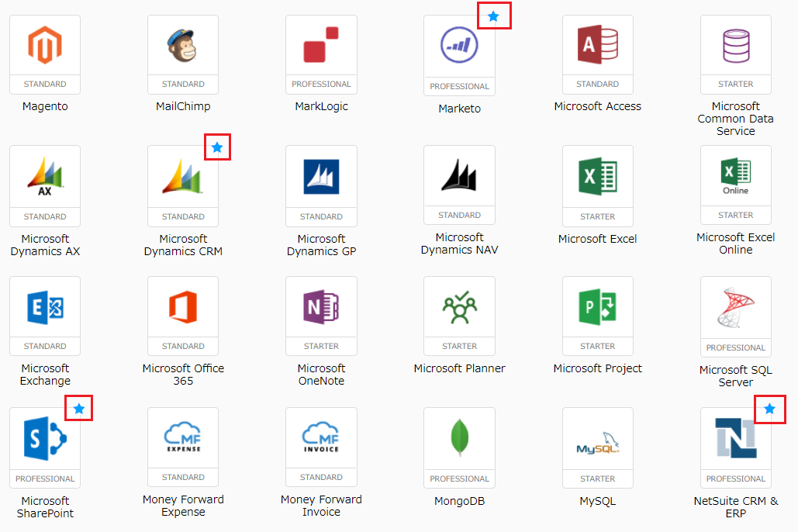Open the Microsoft Office 365 icon
This screenshot has width=798, height=532.
pyautogui.click(x=183, y=307)
